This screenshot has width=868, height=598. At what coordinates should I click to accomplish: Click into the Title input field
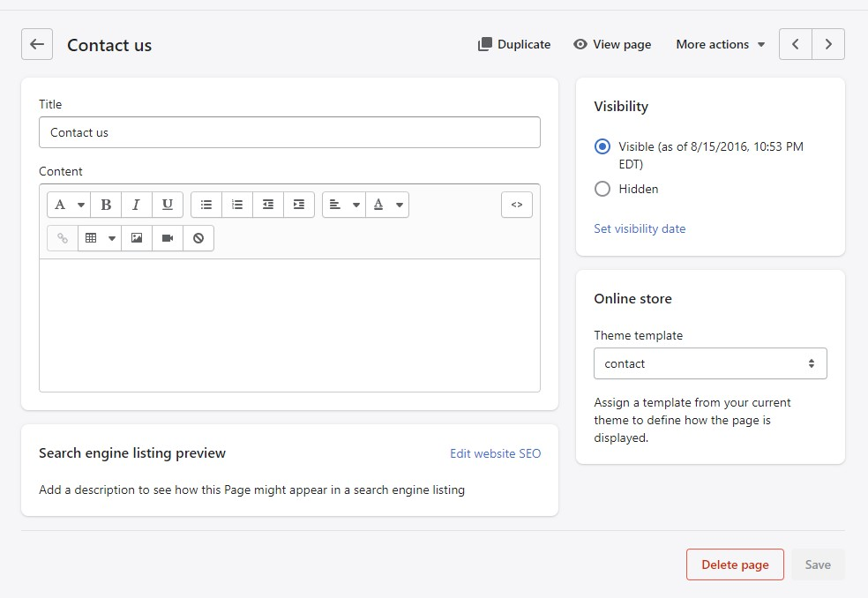click(289, 132)
